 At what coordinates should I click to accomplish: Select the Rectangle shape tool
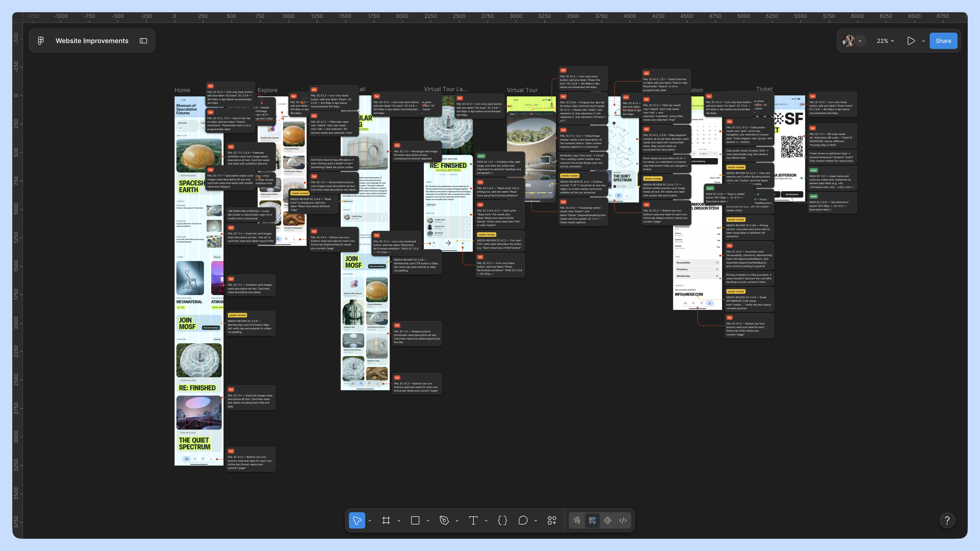415,520
